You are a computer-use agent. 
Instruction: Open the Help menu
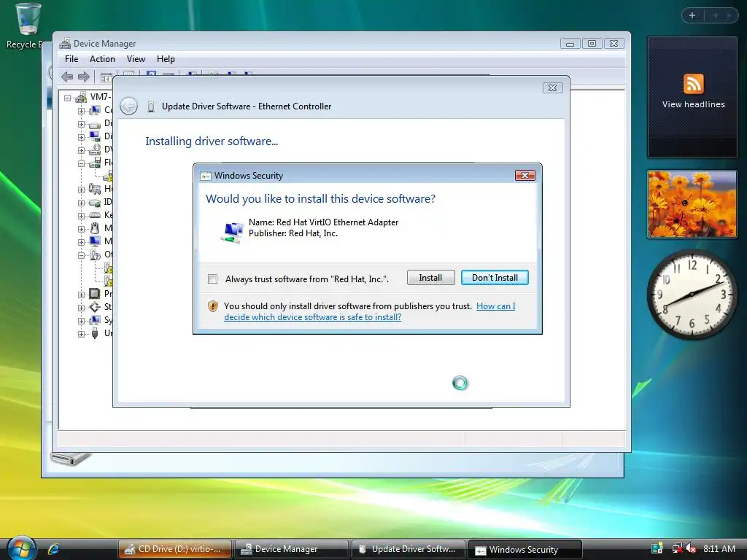[166, 59]
